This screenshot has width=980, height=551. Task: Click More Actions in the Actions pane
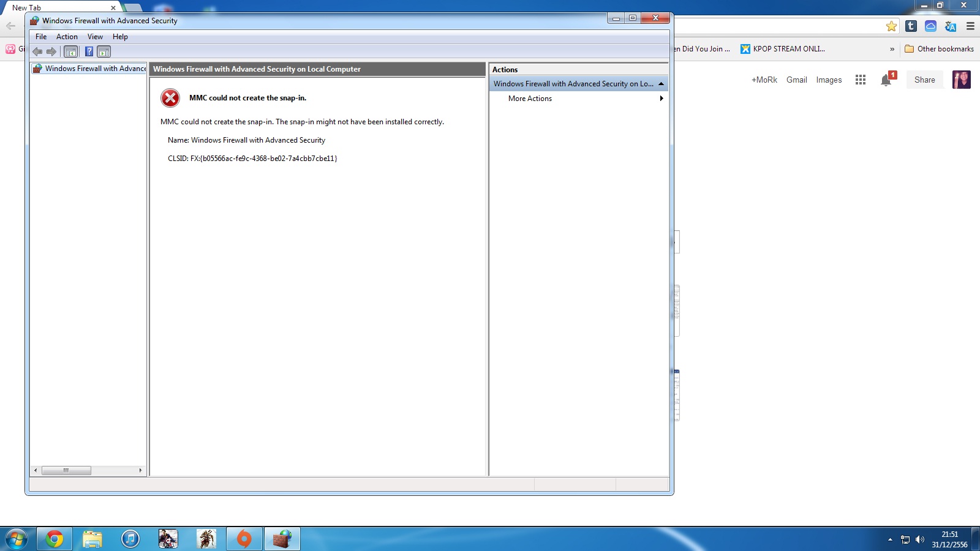pyautogui.click(x=530, y=99)
